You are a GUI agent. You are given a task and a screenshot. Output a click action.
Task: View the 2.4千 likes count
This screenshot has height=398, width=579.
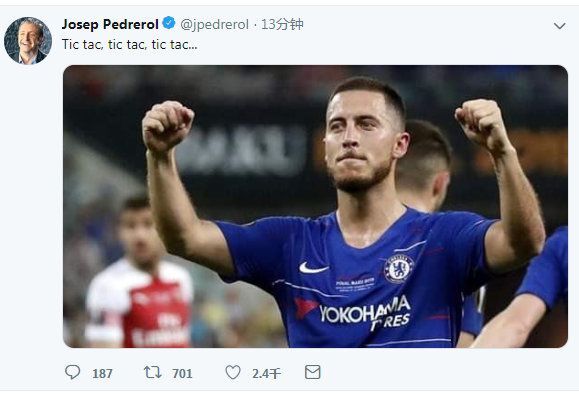point(267,374)
